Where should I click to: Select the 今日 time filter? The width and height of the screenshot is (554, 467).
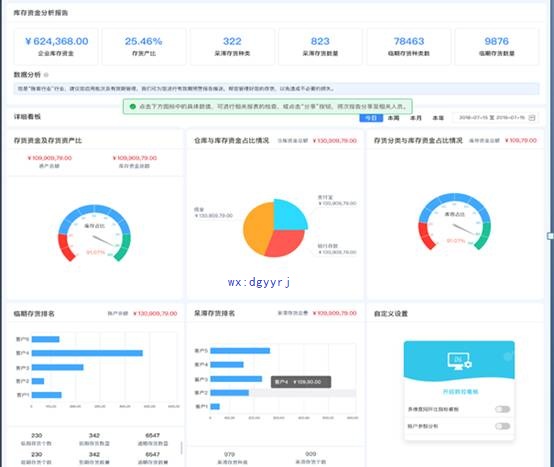click(371, 118)
